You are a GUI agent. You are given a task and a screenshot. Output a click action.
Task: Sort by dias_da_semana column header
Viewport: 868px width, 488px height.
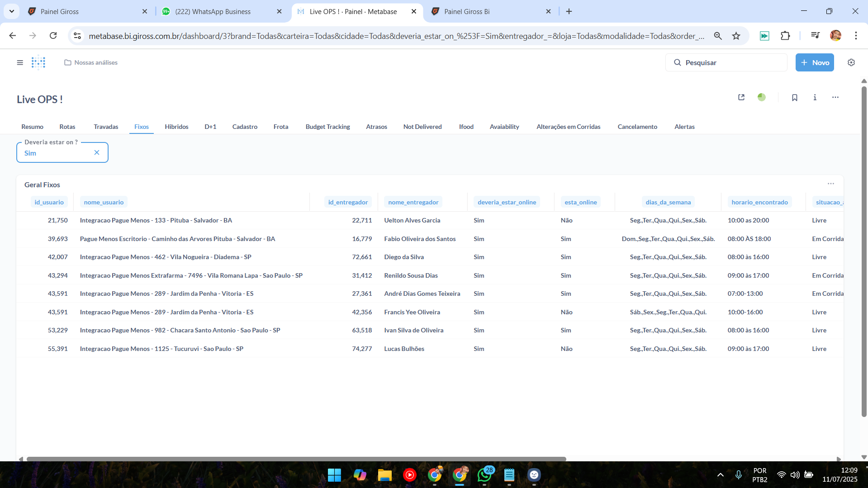coord(668,202)
